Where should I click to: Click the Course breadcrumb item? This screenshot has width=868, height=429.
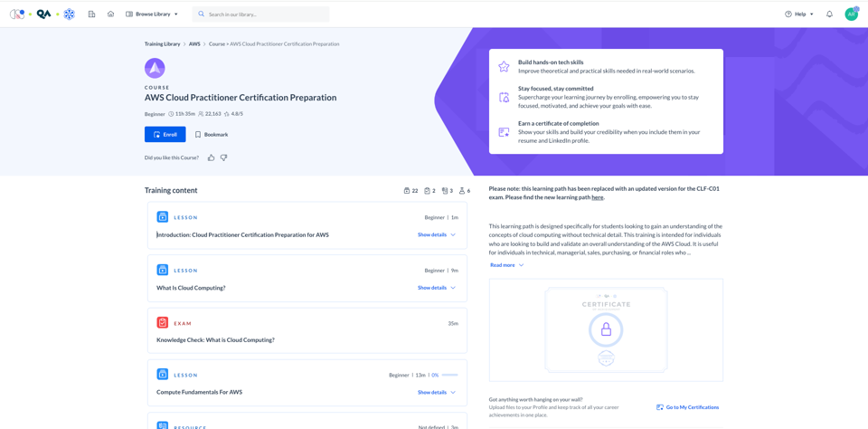coord(216,43)
